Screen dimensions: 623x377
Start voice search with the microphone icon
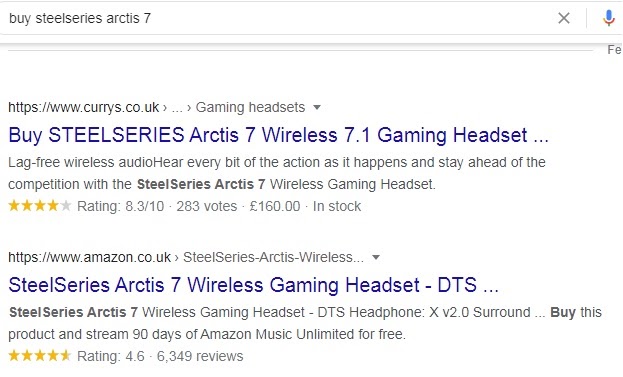(x=608, y=18)
